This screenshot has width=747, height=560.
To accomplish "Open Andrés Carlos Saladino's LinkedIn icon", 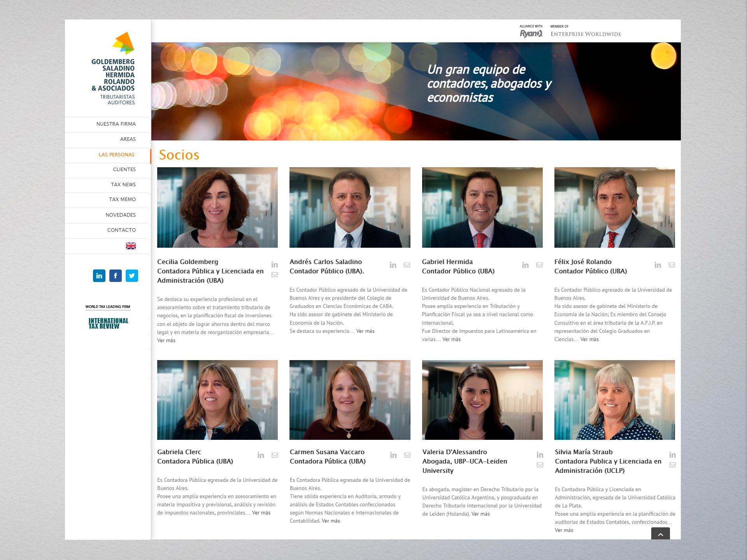I will click(x=393, y=265).
